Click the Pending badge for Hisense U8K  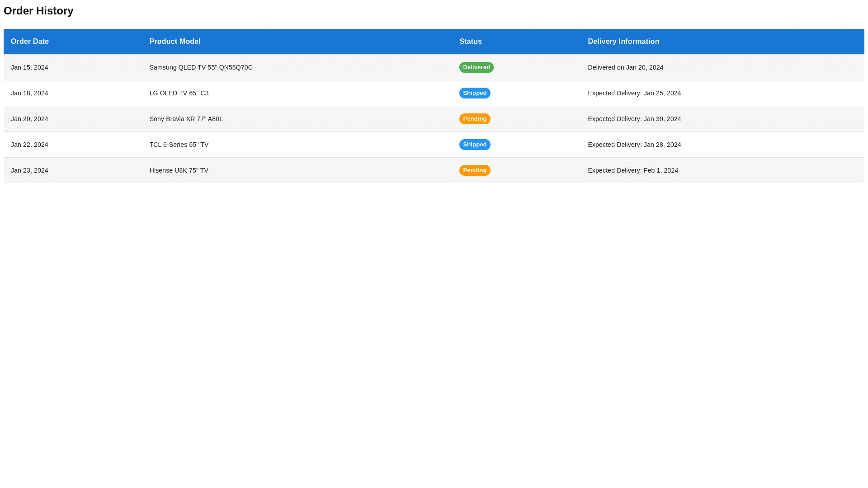tap(474, 170)
